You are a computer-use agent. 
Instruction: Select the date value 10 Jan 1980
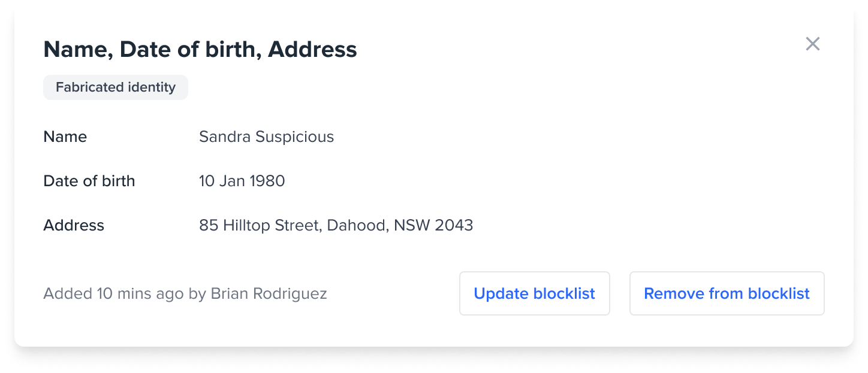(242, 181)
